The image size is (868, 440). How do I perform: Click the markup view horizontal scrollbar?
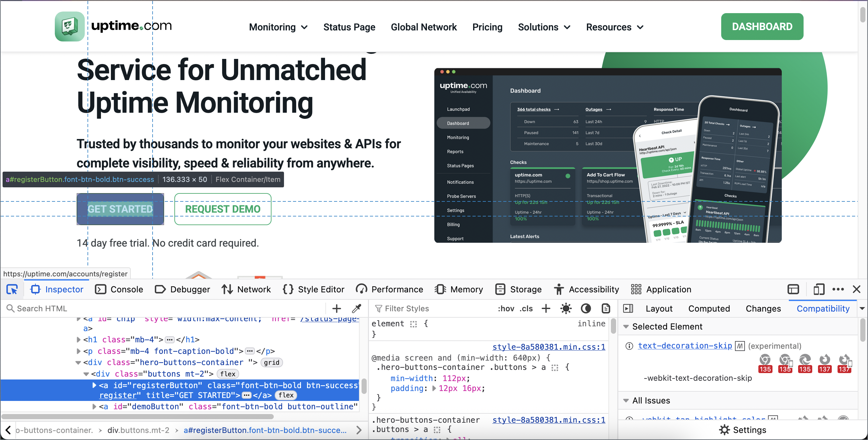point(138,417)
